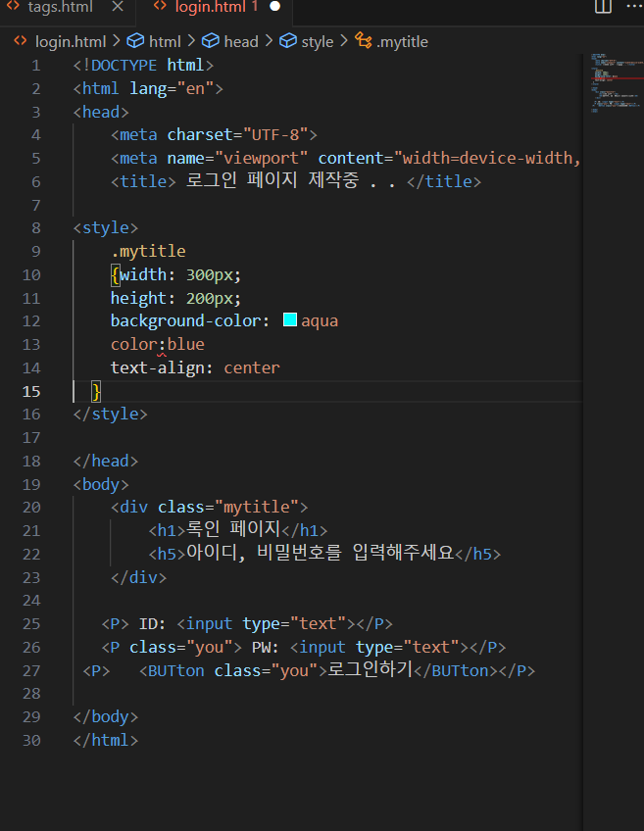Click the opening body tag

click(x=101, y=484)
